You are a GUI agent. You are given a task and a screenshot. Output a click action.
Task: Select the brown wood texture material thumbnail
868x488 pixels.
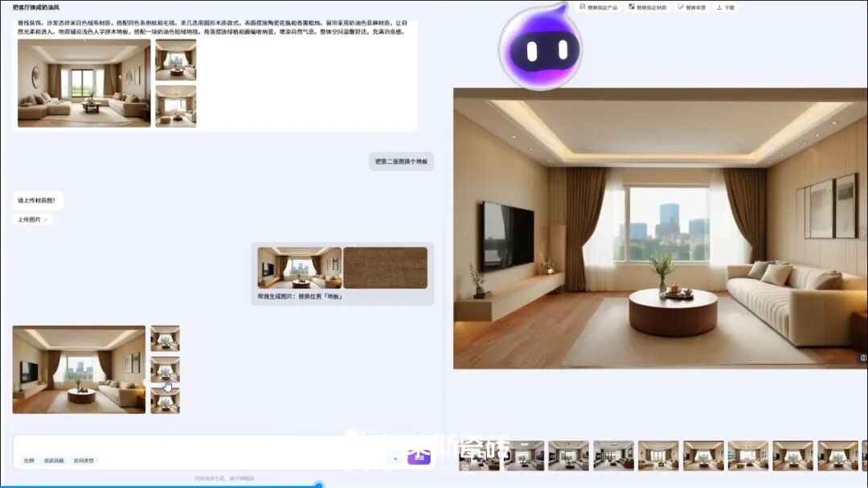point(385,268)
